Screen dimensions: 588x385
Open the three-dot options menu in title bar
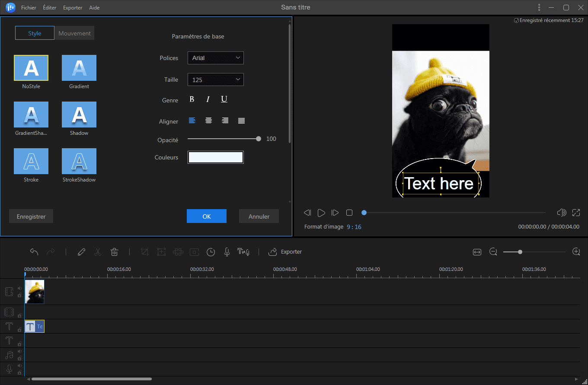[539, 7]
